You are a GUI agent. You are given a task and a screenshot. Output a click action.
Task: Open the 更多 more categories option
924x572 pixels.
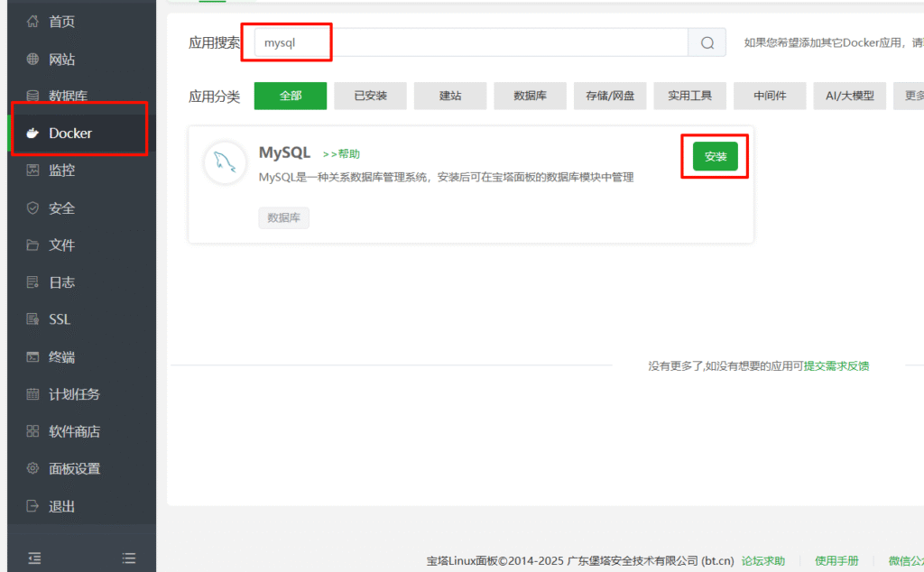914,96
